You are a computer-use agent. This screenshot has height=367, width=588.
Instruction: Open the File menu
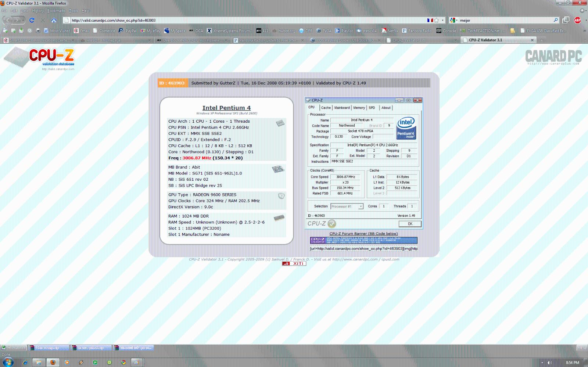click(4, 11)
